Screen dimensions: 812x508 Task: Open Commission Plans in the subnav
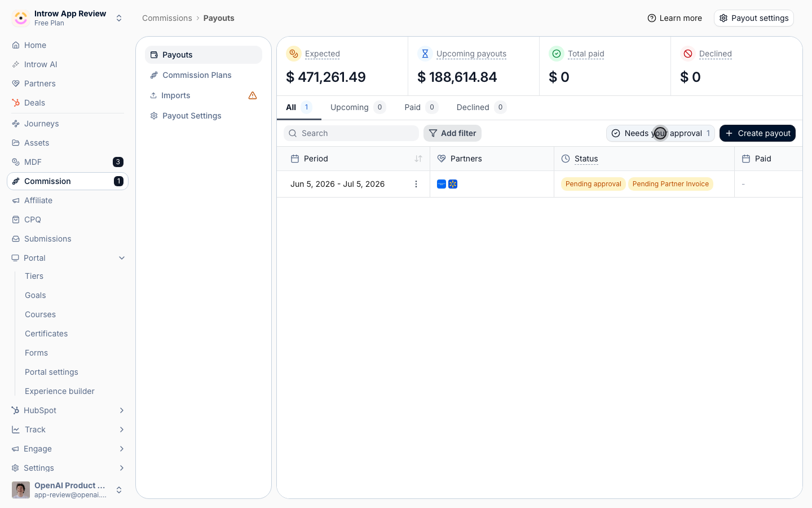204,75
